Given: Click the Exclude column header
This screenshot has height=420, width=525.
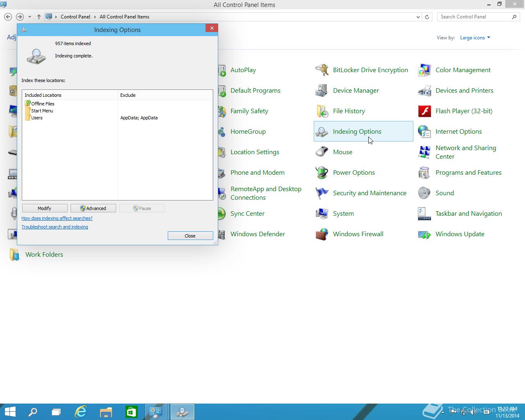Looking at the screenshot, I should pos(165,95).
